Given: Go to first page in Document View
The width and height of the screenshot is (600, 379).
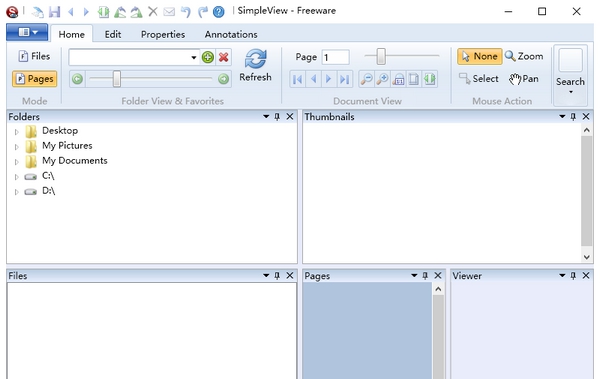Looking at the screenshot, I should click(297, 79).
